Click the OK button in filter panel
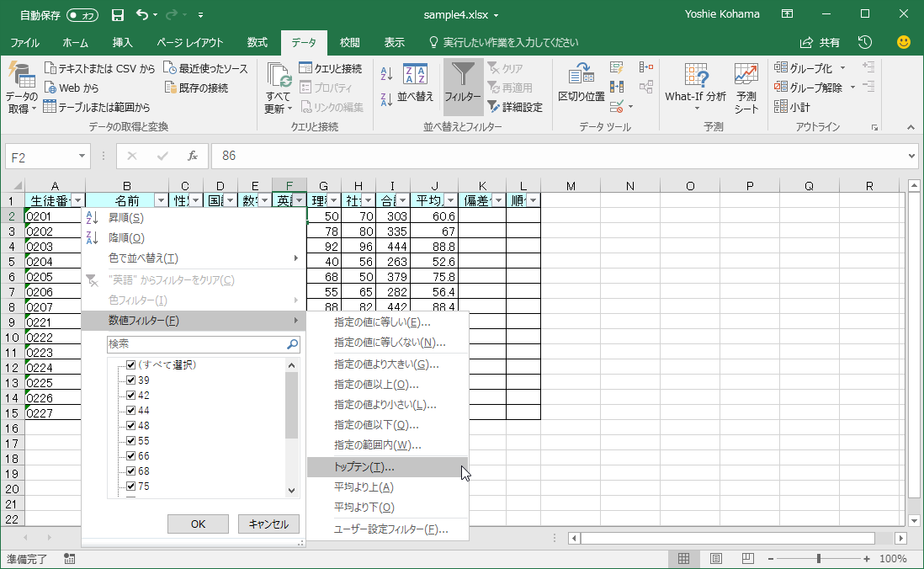This screenshot has height=569, width=924. pos(198,524)
